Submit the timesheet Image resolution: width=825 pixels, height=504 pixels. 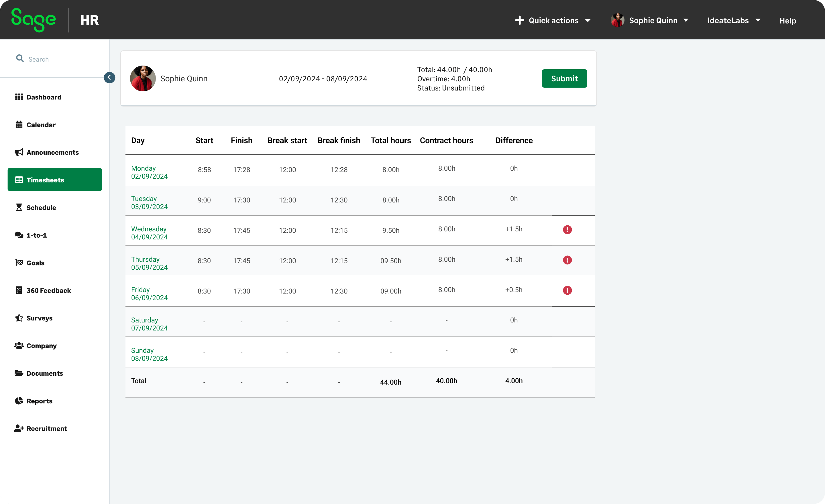click(x=564, y=78)
